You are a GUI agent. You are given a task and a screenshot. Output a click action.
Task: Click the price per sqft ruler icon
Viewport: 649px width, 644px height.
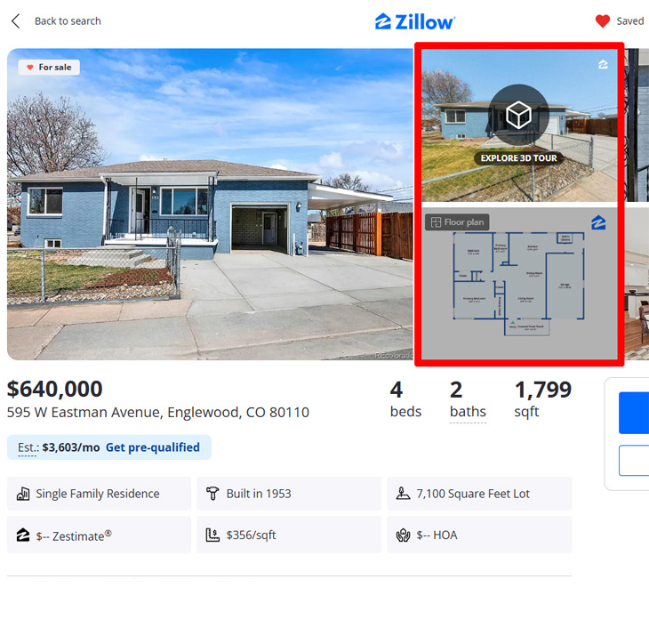click(212, 535)
